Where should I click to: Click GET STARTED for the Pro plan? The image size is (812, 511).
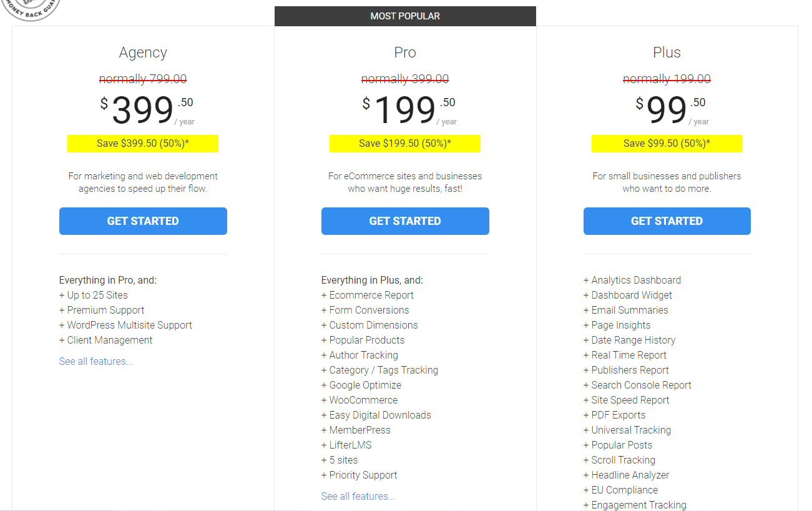(405, 221)
